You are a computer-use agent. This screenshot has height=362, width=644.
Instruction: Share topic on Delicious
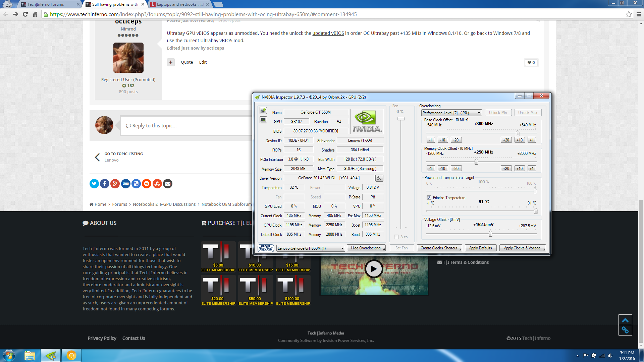(x=136, y=184)
